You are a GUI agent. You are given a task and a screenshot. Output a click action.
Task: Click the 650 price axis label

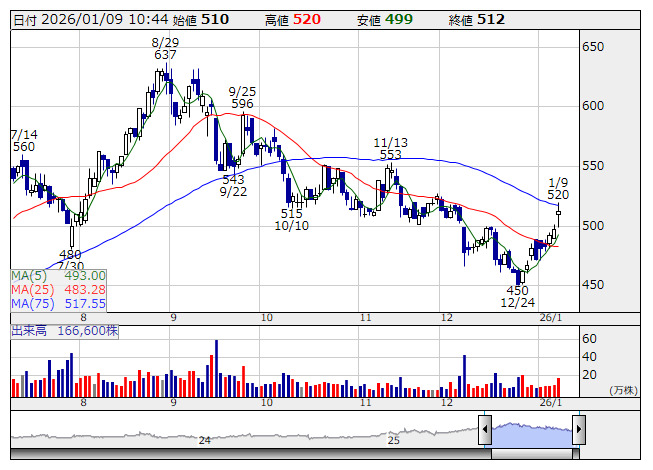(x=593, y=47)
